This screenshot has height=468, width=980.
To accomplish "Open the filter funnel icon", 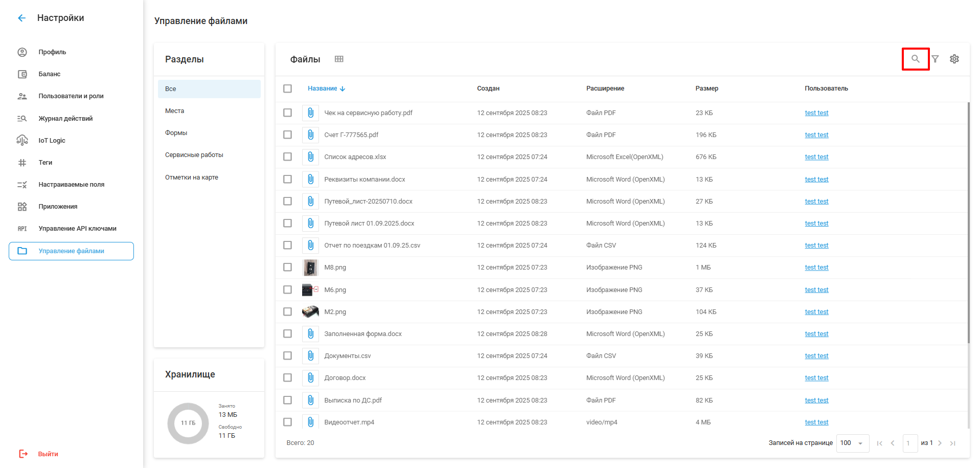I will coord(935,59).
